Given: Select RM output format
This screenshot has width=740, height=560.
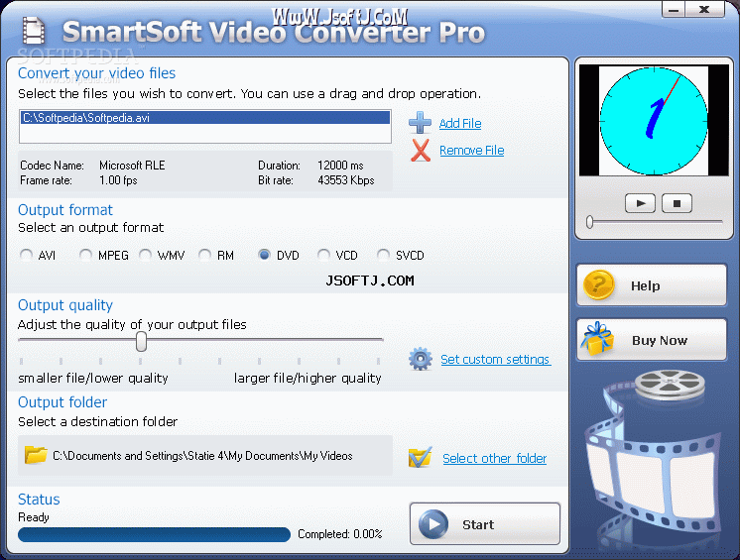Looking at the screenshot, I should 204,255.
